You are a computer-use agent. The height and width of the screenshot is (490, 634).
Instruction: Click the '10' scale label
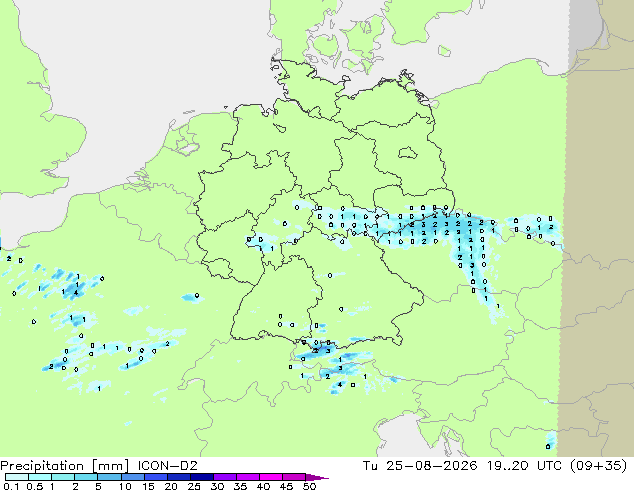(125, 486)
